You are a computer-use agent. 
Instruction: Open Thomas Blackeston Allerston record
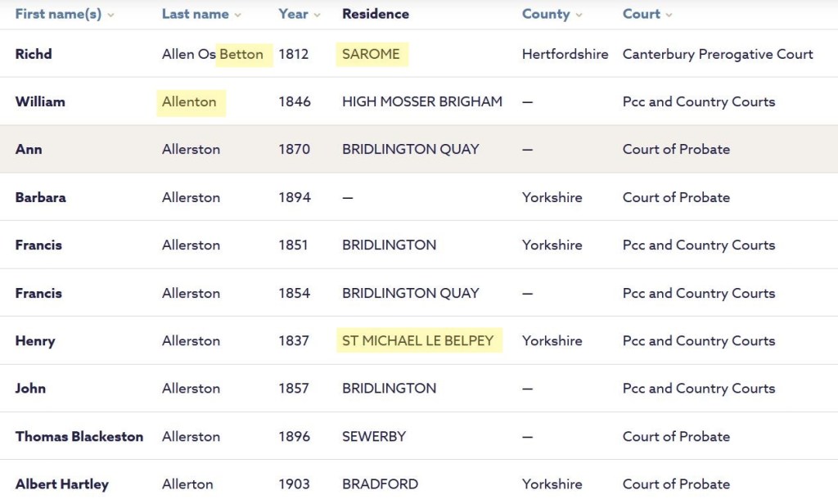[79, 436]
